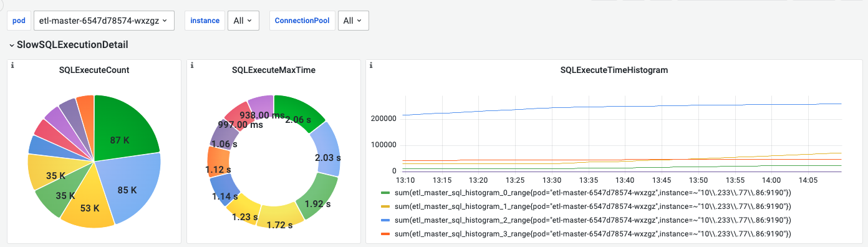Image resolution: width=868 pixels, height=247 pixels.
Task: Open SQLExecuteCount panel title menu
Action: [94, 70]
